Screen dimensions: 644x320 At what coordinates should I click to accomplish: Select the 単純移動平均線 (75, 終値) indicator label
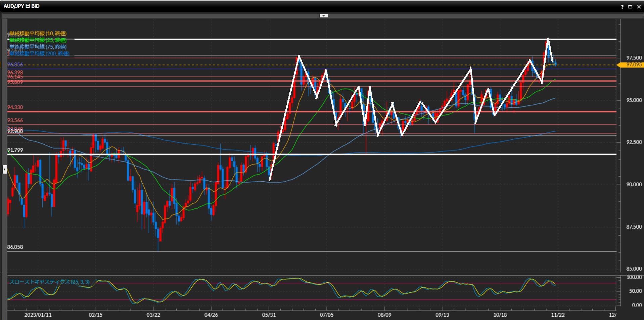(x=38, y=47)
